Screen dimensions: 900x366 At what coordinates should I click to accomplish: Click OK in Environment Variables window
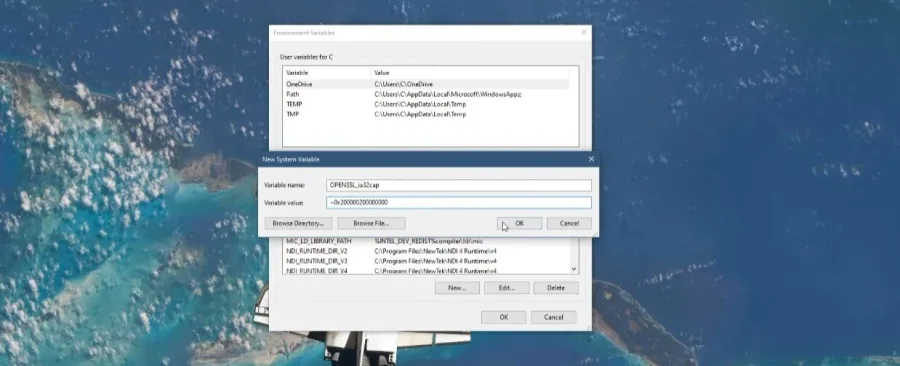[x=503, y=317]
